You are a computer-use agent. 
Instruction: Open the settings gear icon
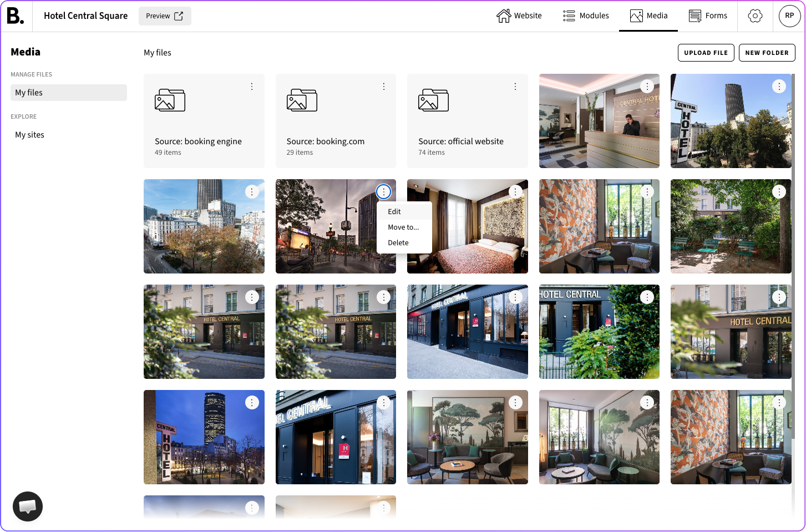pyautogui.click(x=755, y=16)
